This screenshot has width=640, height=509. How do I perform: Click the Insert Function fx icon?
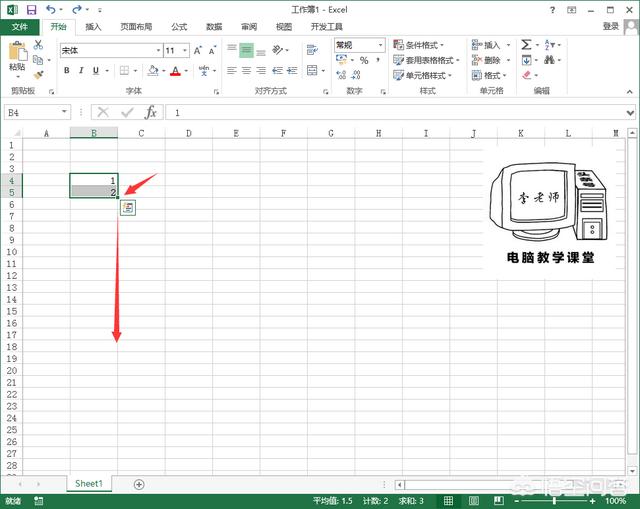click(x=150, y=113)
